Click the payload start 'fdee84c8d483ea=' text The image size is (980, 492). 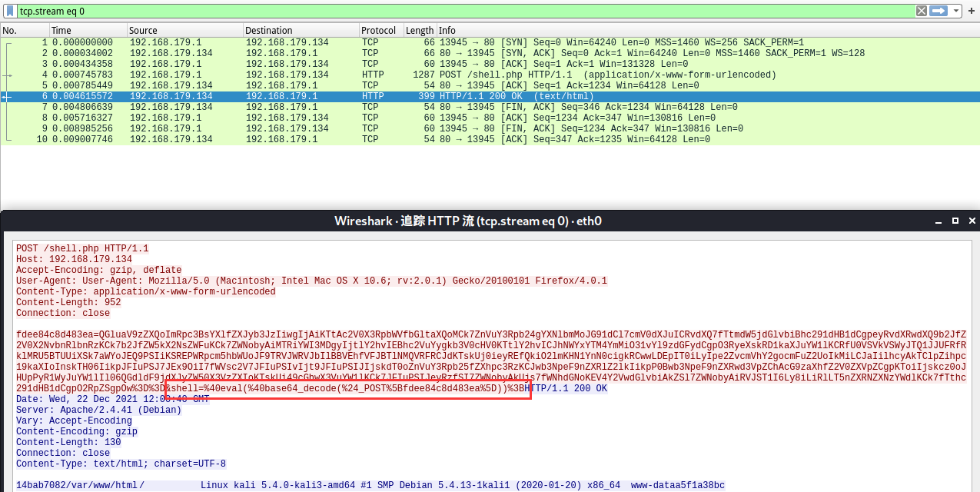coord(58,335)
